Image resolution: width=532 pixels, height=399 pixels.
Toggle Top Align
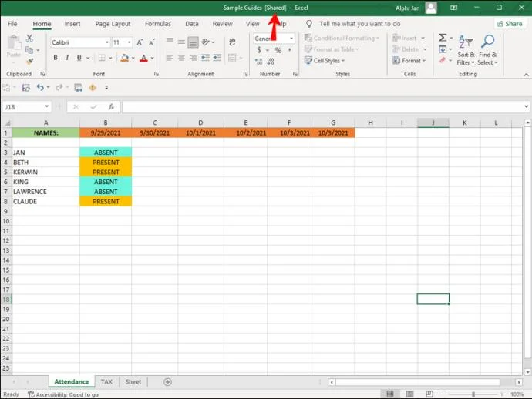tap(170, 42)
